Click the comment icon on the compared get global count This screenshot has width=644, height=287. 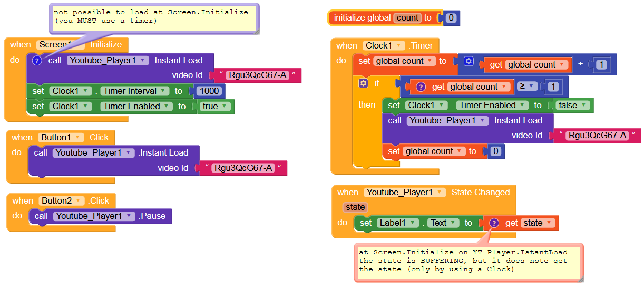coord(421,87)
